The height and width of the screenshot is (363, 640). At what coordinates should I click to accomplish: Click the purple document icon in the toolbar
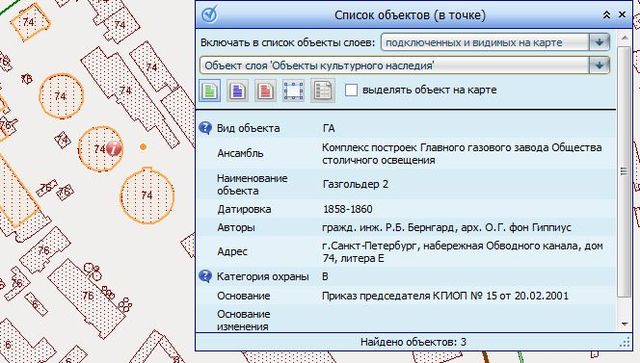point(238,91)
